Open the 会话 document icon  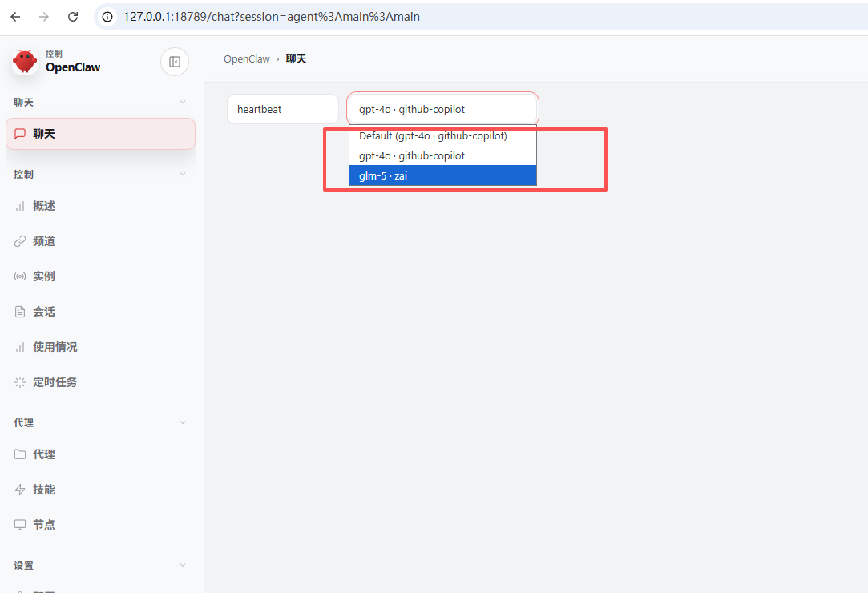click(20, 312)
